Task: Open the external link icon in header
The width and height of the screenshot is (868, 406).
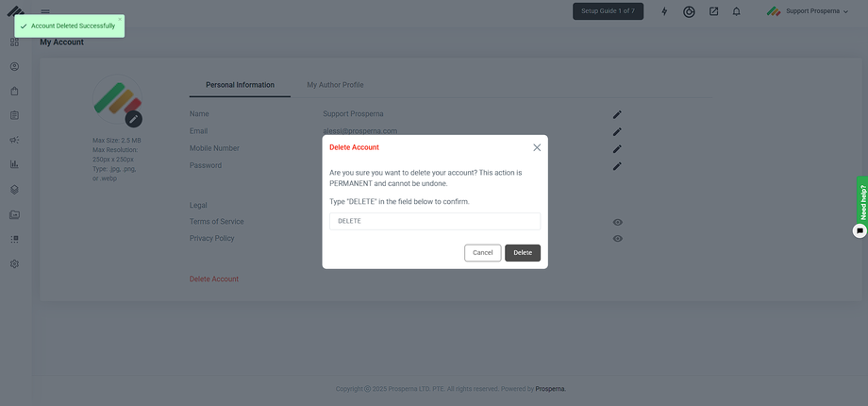Action: (x=713, y=11)
